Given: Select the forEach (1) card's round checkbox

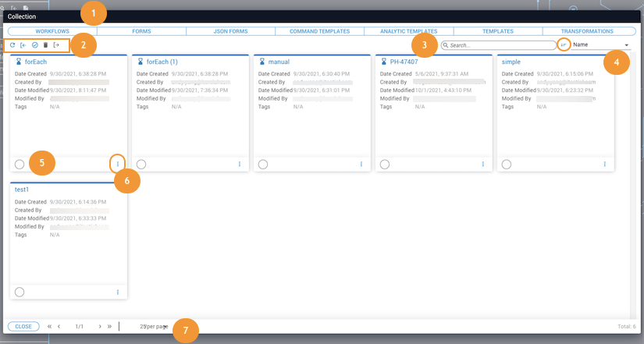Looking at the screenshot, I should pos(141,165).
